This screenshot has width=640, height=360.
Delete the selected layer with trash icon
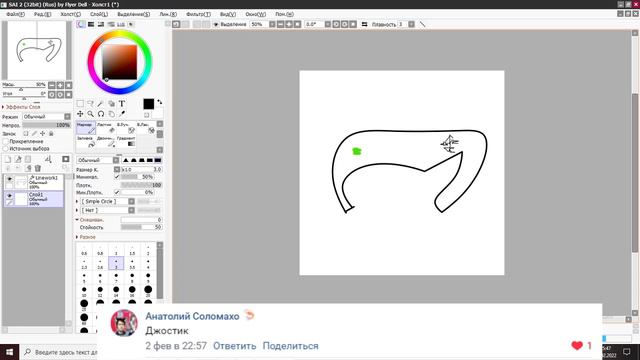click(38, 168)
